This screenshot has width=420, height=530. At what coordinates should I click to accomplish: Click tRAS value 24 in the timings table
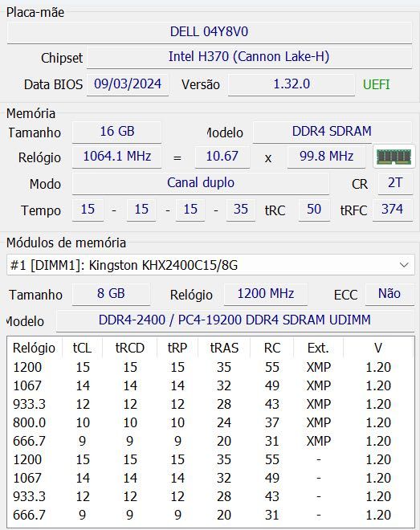click(x=224, y=422)
